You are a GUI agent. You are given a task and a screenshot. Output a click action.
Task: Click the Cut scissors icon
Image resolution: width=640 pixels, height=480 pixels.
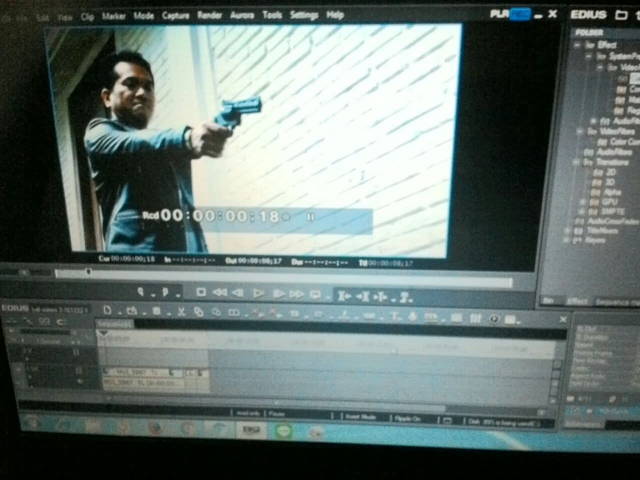pos(181,312)
